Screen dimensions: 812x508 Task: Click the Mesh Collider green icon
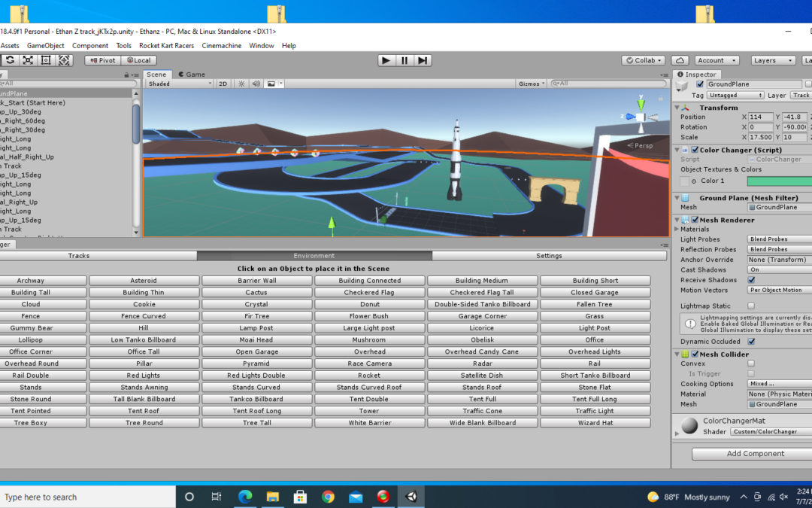685,354
